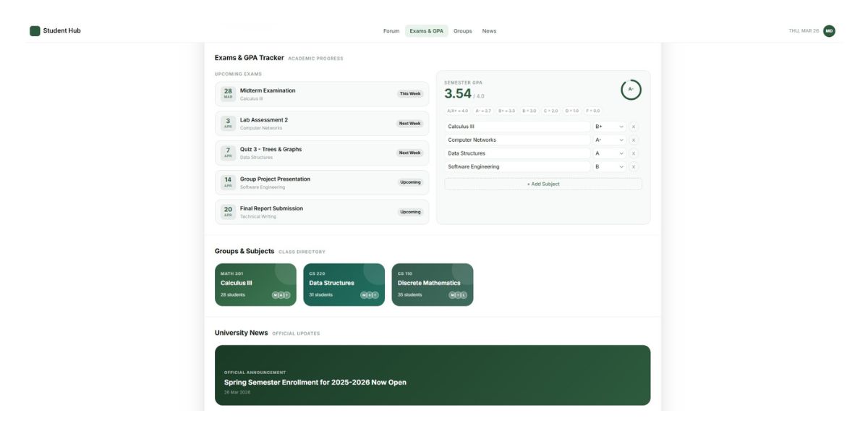
Task: Click the Calculus III subject name field
Action: pos(517,125)
